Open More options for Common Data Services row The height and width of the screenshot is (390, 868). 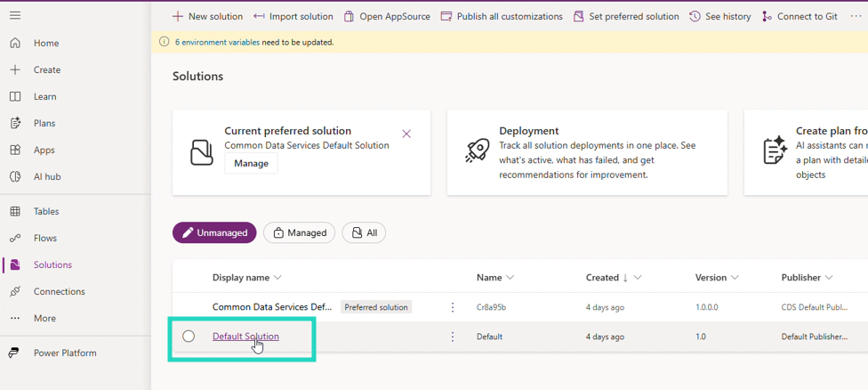tap(453, 307)
